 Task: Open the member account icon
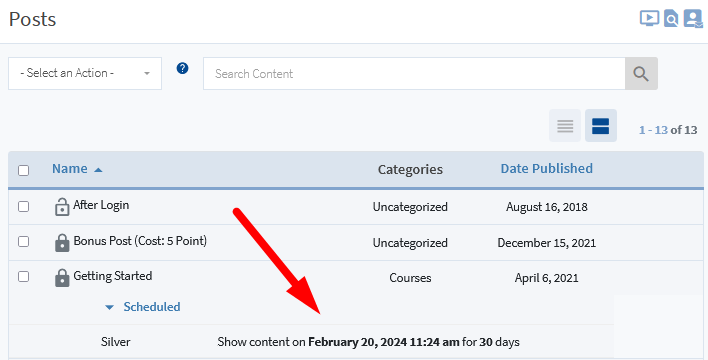[x=693, y=19]
